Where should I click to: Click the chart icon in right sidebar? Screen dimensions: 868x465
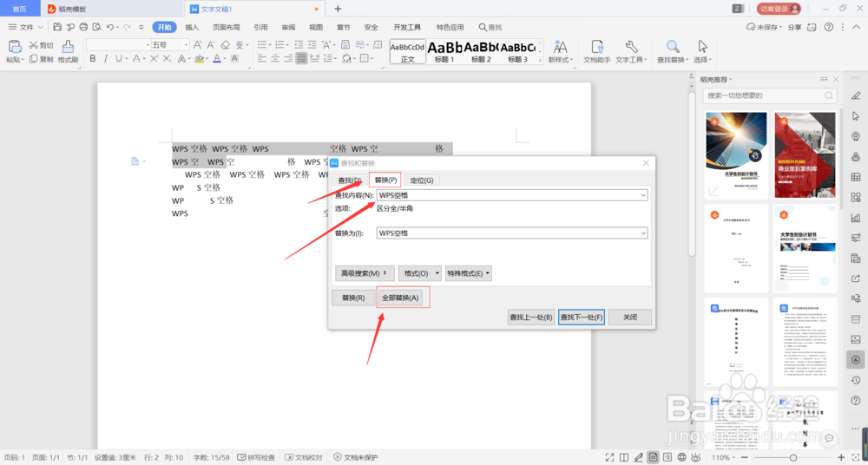[855, 218]
